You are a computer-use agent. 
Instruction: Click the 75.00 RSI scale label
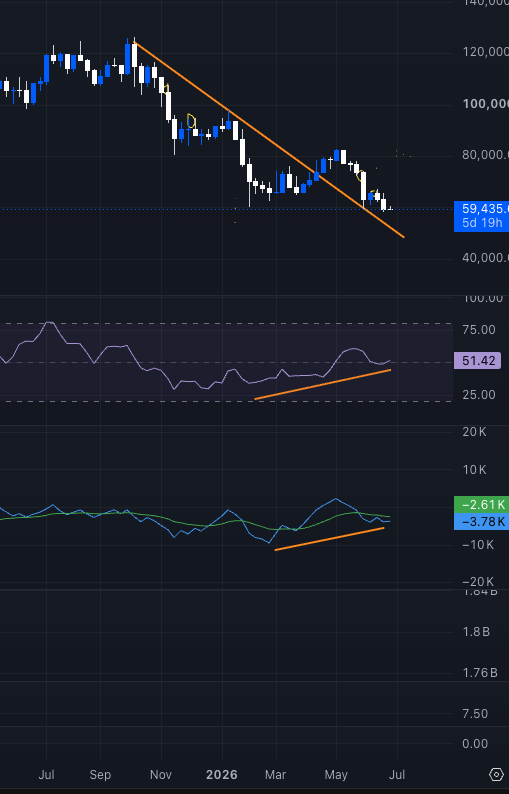coord(479,330)
